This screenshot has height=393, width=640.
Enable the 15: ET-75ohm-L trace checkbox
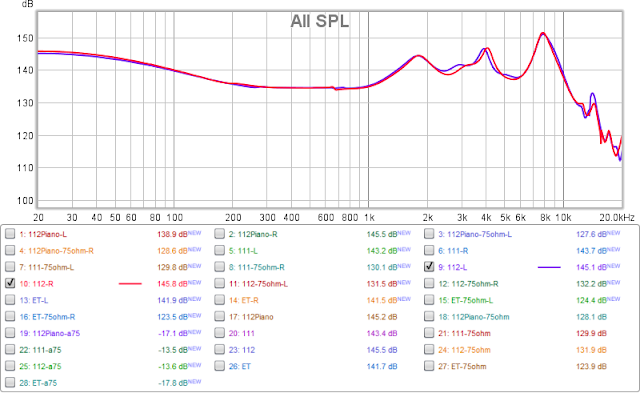pyautogui.click(x=429, y=300)
